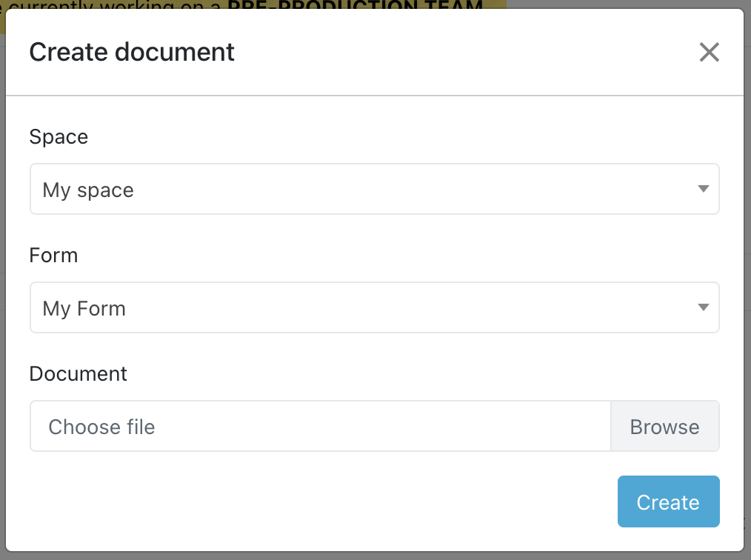This screenshot has width=751, height=560.
Task: Click the Form field label
Action: click(53, 256)
